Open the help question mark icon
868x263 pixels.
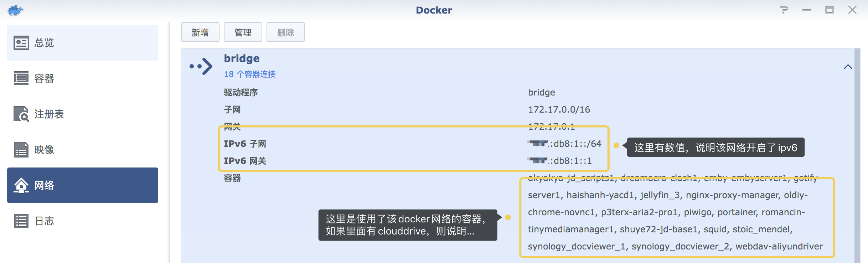coord(784,10)
